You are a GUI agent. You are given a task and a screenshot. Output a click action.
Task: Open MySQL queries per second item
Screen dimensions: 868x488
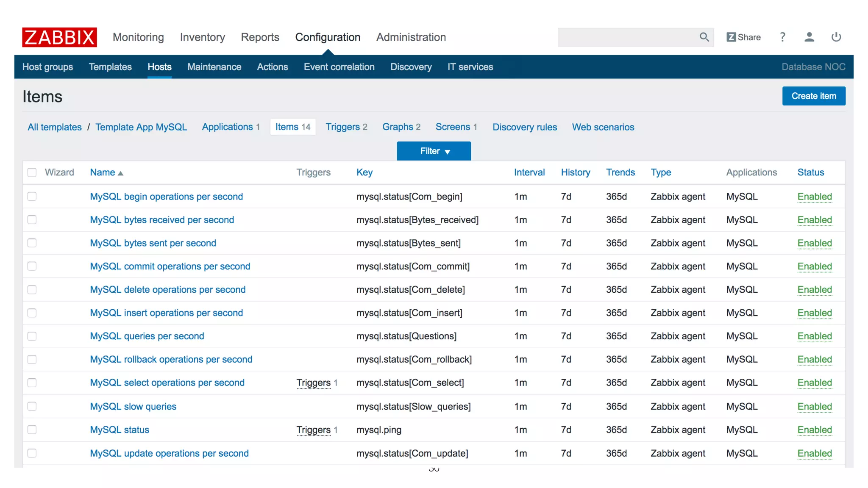pyautogui.click(x=147, y=336)
